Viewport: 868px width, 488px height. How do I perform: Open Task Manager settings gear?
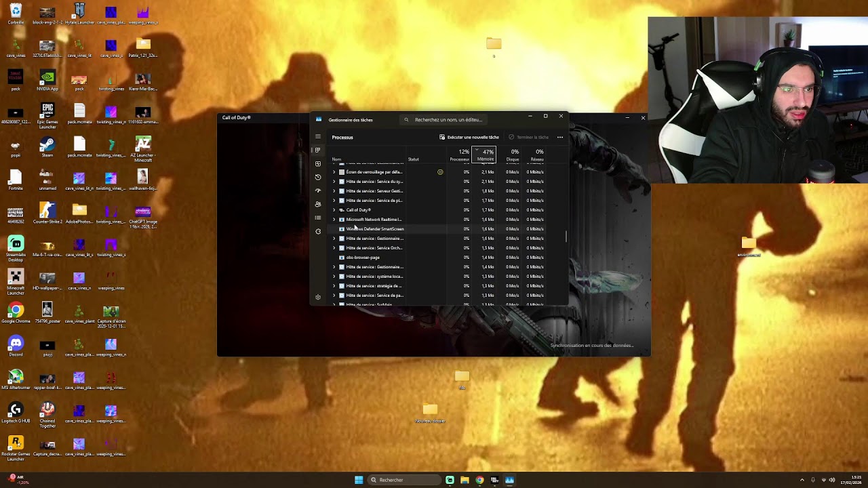(317, 297)
